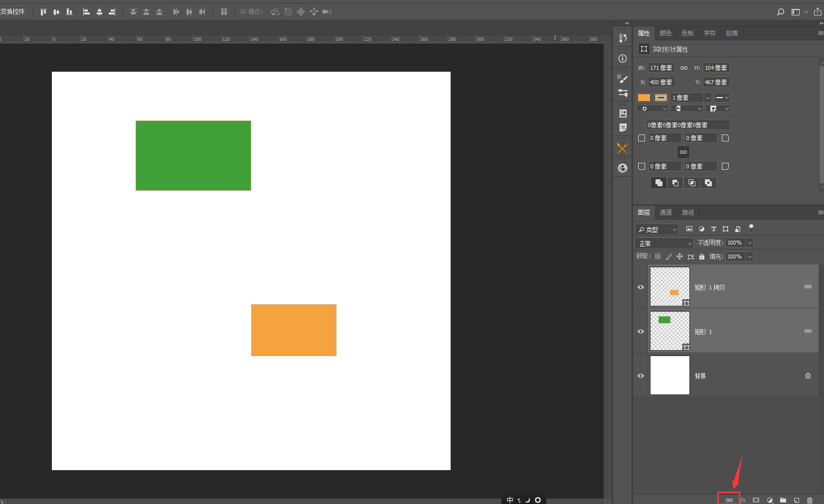Exclude overlapping shapes path operation

pos(708,183)
